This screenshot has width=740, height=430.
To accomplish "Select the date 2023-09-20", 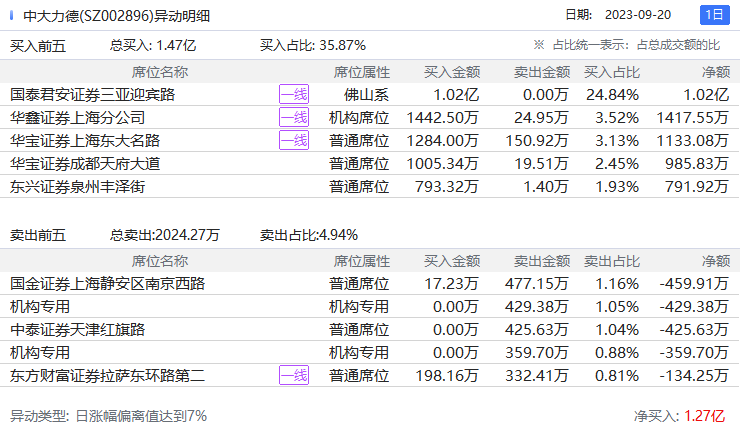I will 638,15.
